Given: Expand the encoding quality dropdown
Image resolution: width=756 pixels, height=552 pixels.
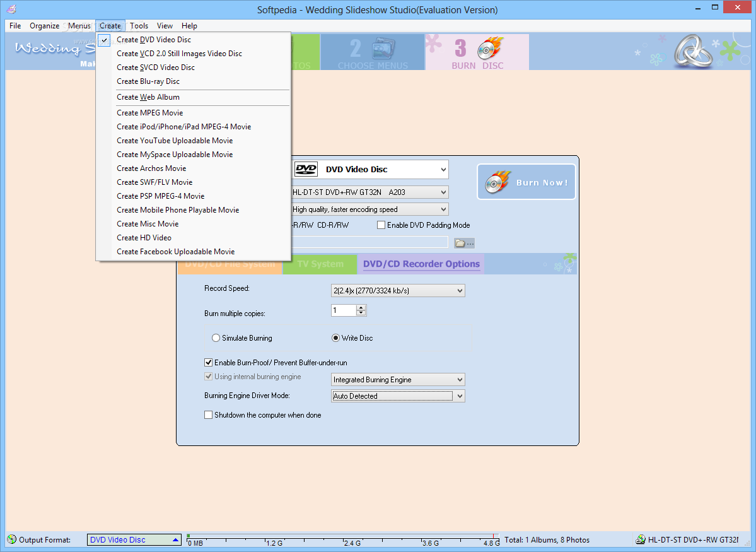Looking at the screenshot, I should tap(443, 209).
